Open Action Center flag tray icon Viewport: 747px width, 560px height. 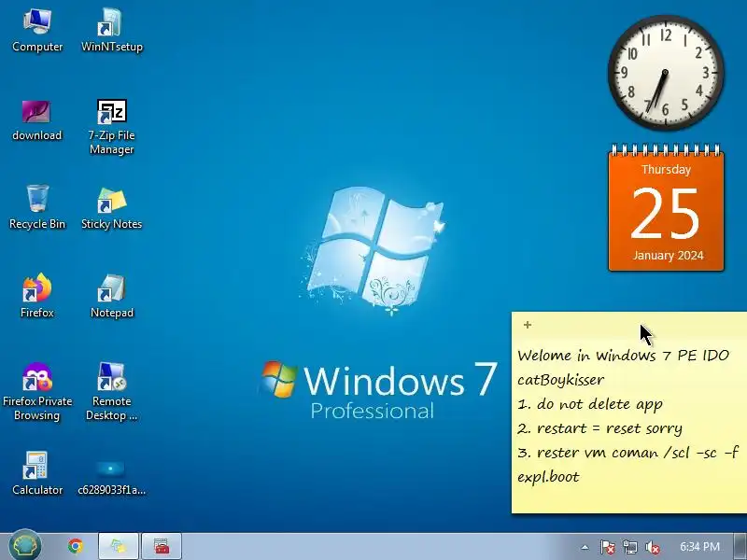[607, 547]
